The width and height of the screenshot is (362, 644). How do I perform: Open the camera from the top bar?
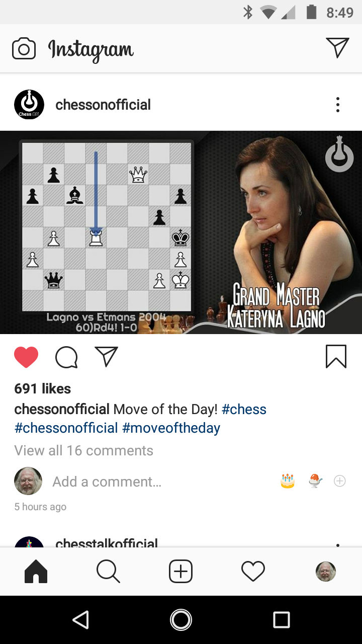coord(24,49)
